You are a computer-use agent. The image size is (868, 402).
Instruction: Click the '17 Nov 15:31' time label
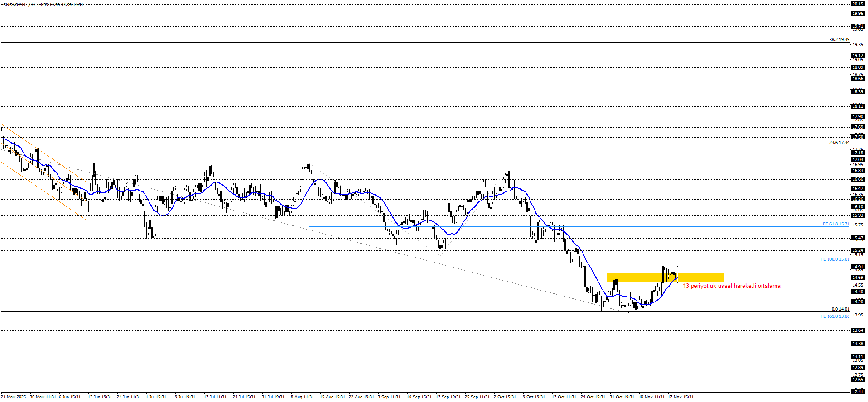click(x=680, y=397)
